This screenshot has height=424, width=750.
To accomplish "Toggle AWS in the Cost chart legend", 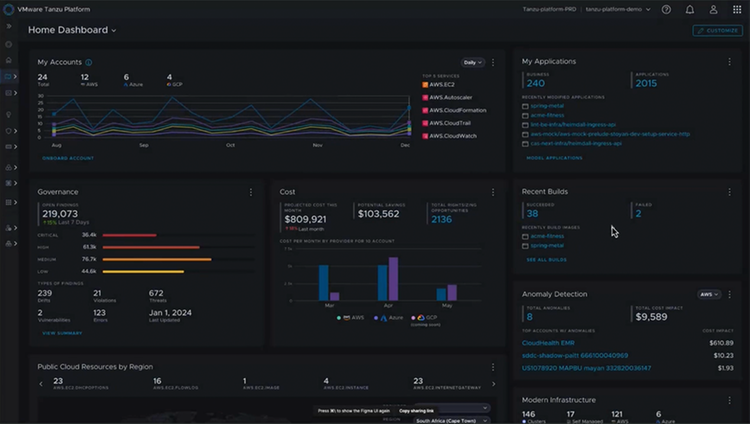I will coord(351,318).
